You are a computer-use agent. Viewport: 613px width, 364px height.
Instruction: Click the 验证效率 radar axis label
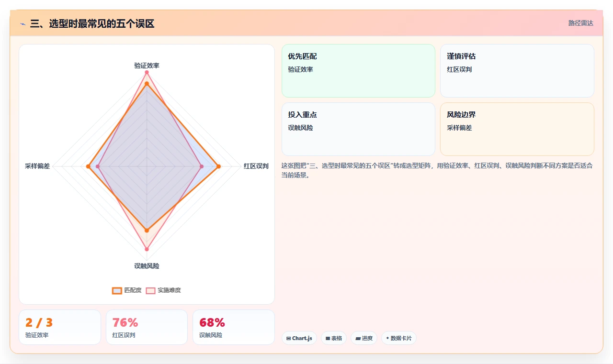point(147,66)
